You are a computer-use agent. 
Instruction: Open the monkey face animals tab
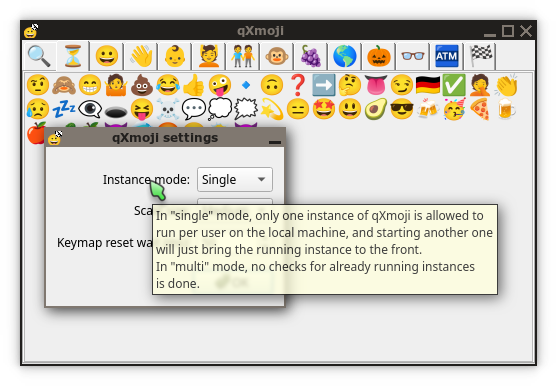[x=277, y=56]
